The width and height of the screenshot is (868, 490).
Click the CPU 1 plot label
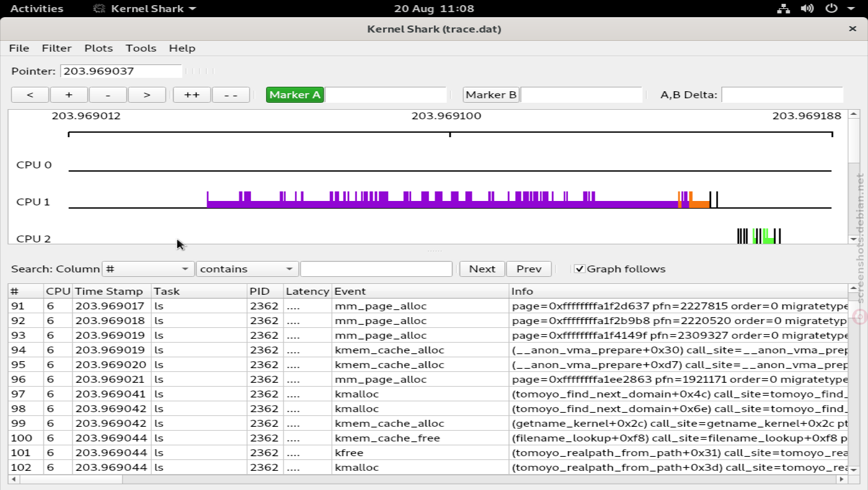33,202
